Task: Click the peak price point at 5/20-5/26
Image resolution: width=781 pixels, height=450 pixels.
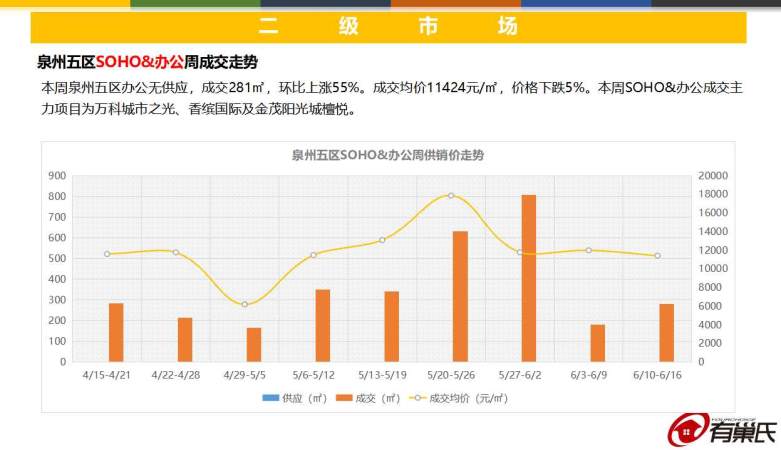Action: 451,195
